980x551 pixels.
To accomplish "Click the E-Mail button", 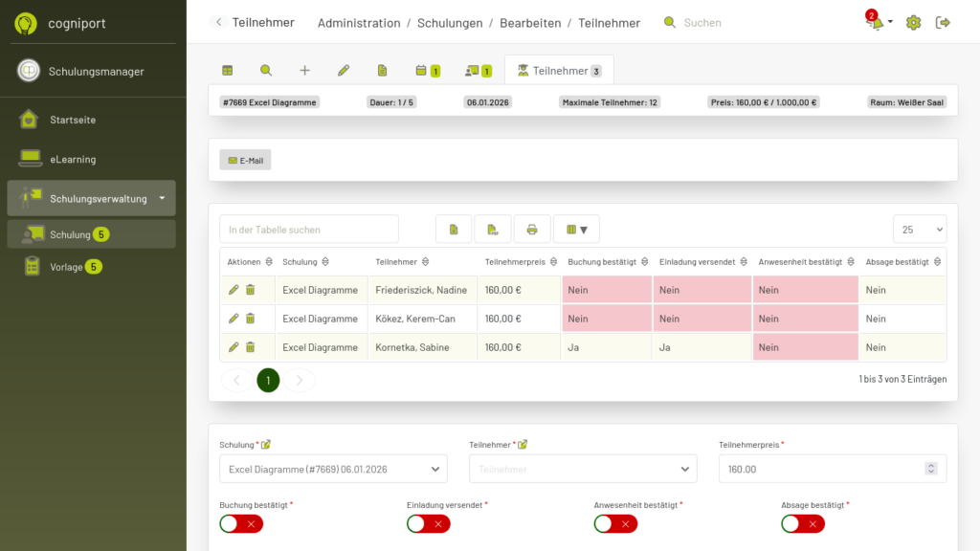I will 245,161.
